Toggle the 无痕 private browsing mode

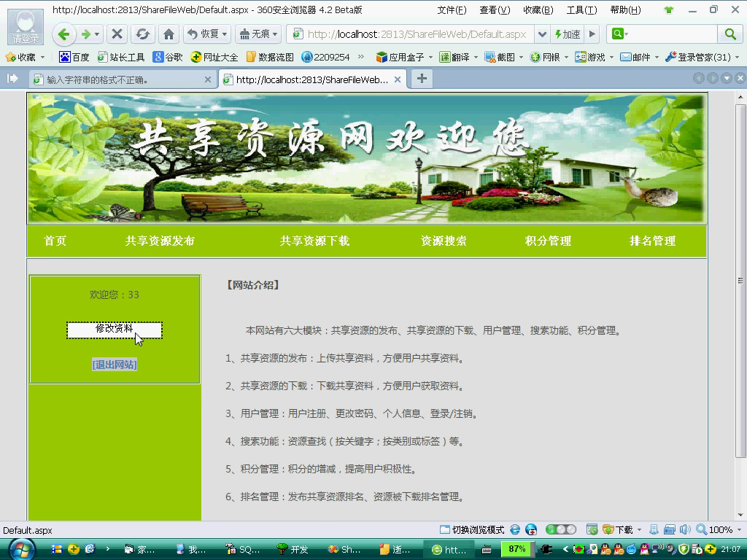coord(256,34)
